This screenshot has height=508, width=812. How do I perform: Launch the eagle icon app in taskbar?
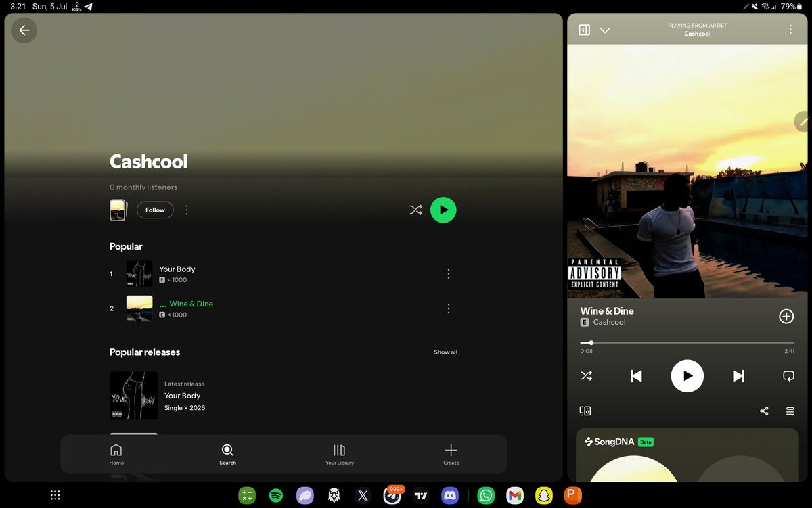(x=334, y=496)
